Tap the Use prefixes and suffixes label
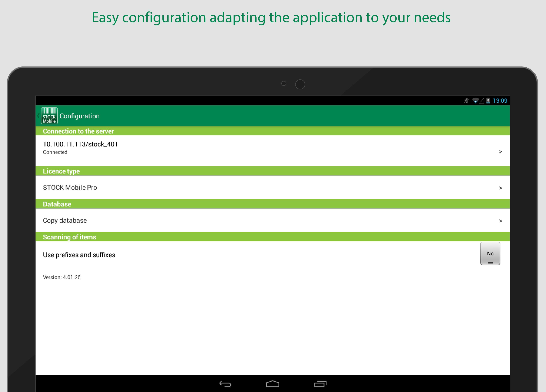Screen dimensions: 546x392 point(79,255)
